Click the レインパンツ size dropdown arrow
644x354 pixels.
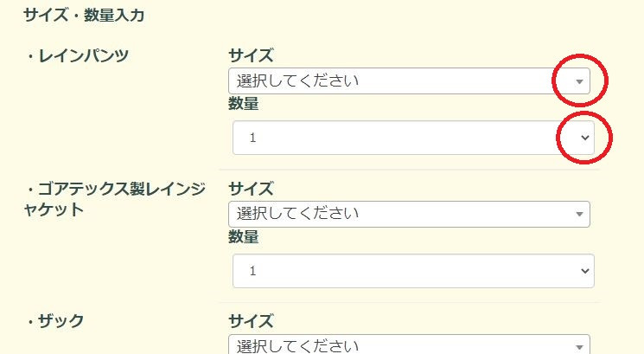[580, 82]
